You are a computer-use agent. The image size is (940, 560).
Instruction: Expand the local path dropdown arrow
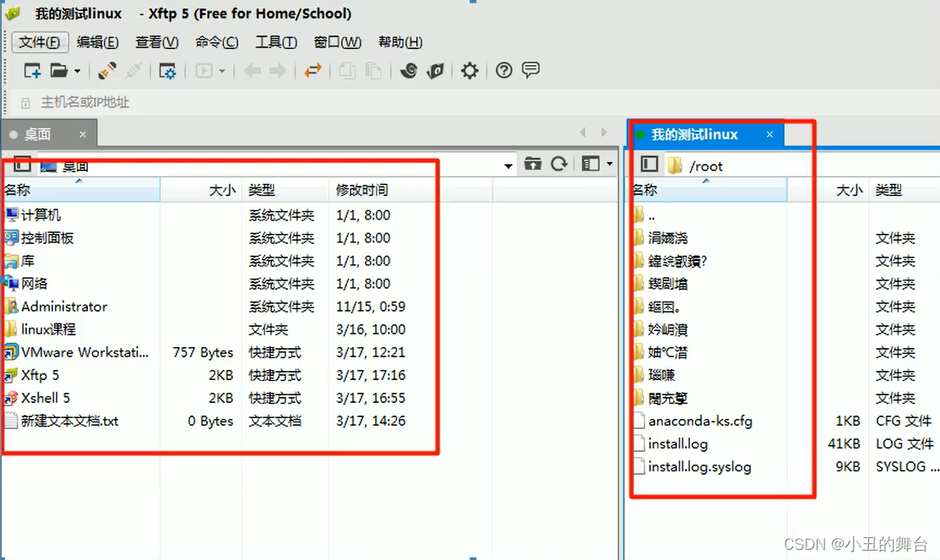(508, 166)
